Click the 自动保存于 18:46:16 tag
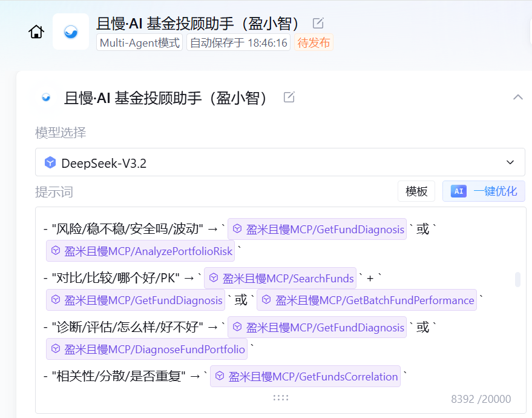The image size is (532, 418). click(238, 42)
